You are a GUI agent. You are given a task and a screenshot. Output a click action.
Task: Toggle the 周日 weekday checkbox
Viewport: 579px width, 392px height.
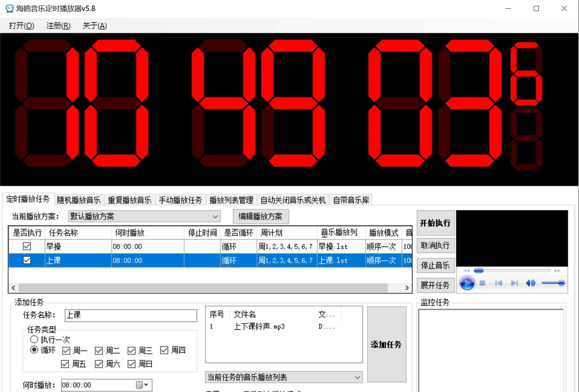(131, 364)
